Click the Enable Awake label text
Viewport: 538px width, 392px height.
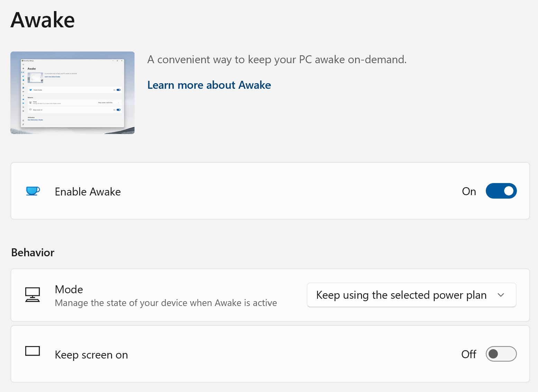88,192
